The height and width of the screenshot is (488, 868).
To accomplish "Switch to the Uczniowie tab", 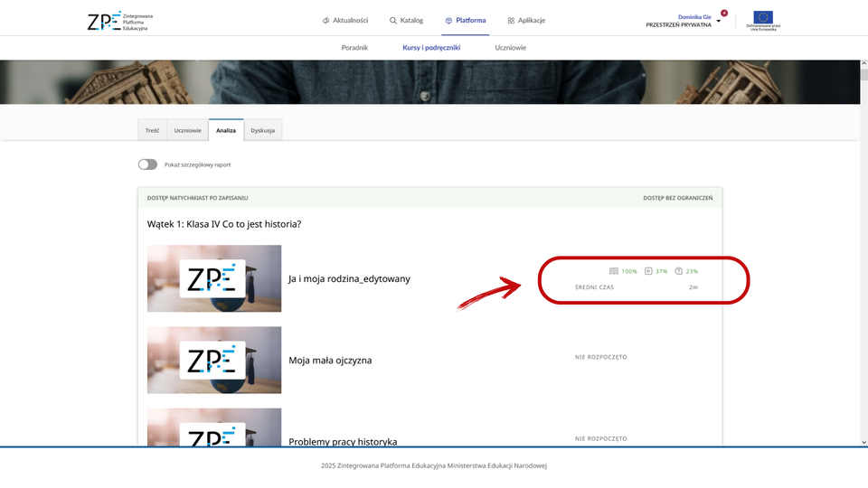I will click(187, 130).
